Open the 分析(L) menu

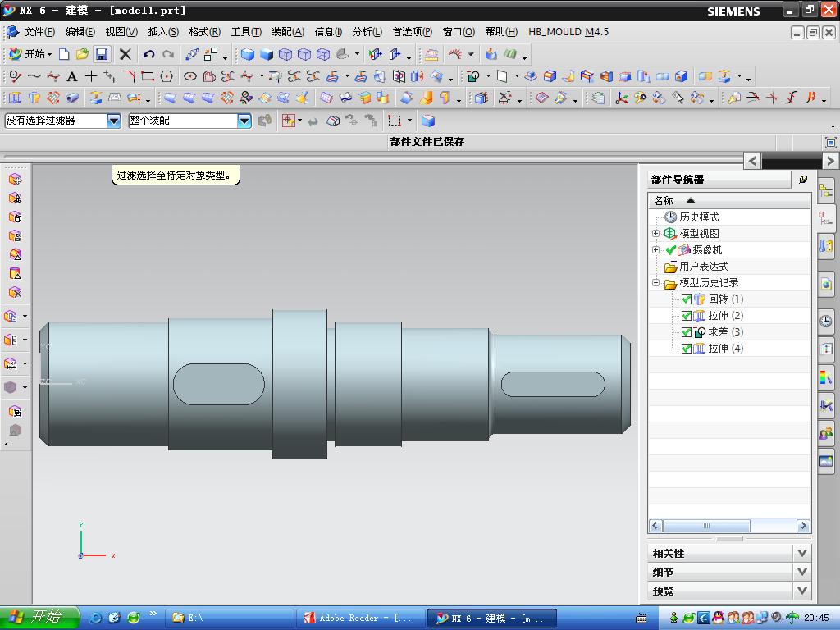pyautogui.click(x=367, y=32)
